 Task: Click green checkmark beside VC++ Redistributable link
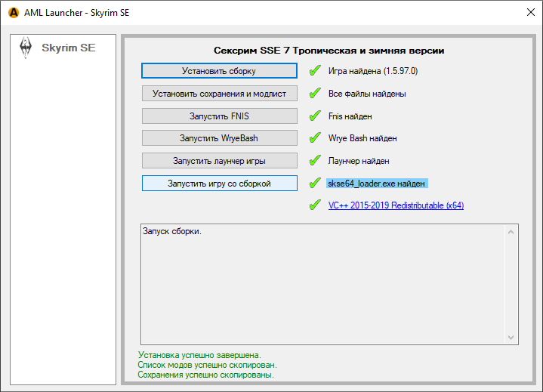tap(315, 205)
